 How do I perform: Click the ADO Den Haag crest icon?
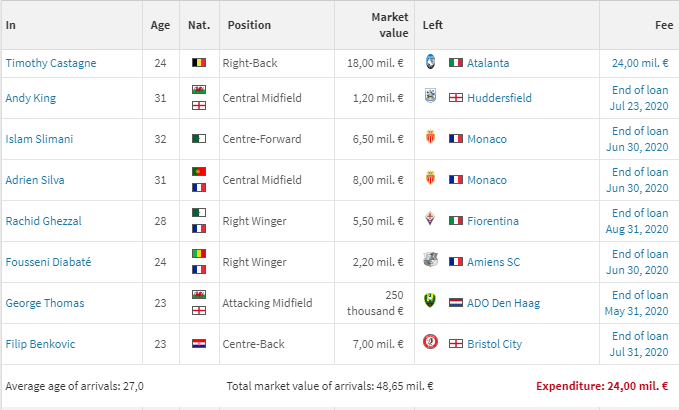[431, 303]
